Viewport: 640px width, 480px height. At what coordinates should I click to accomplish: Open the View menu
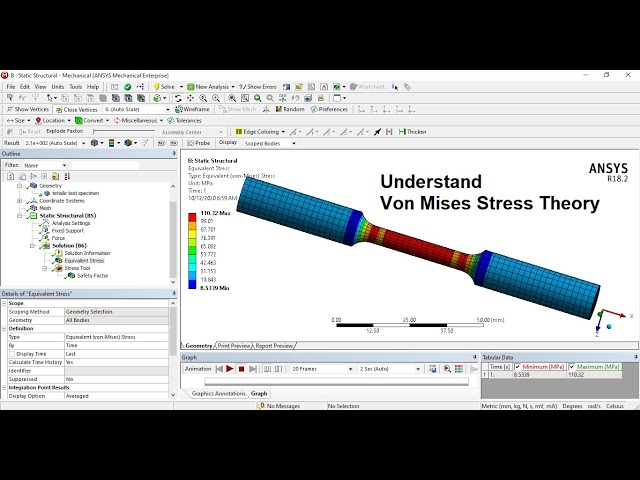pos(40,87)
